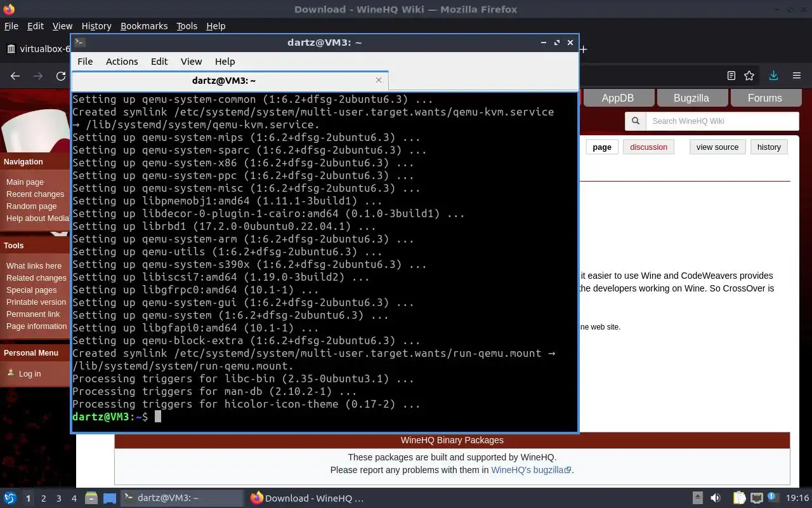
Task: Open Special pages link
Action: point(31,290)
